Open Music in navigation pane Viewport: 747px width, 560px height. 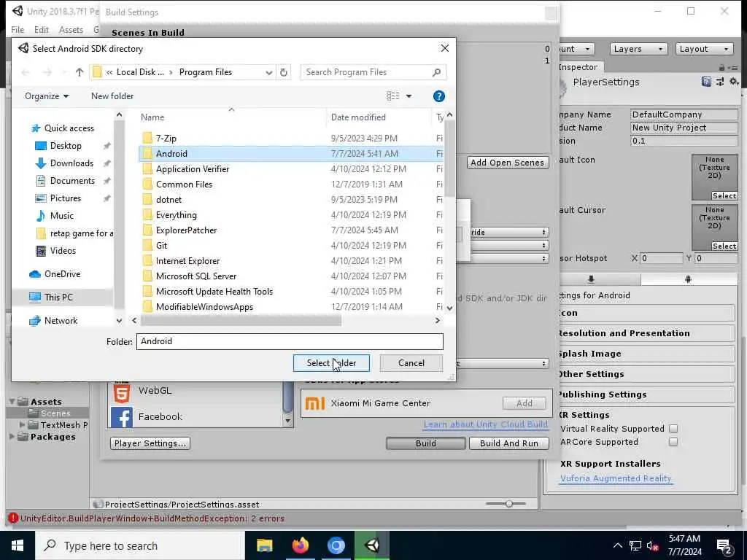tap(62, 216)
